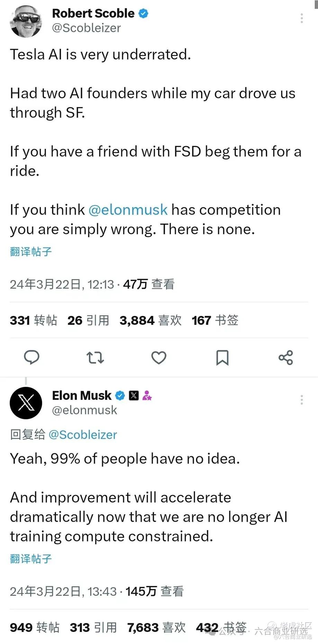Screen dimensions: 318x644
Task: Click the X affiliation badge beside Elon Musk
Action: pyautogui.click(x=134, y=395)
